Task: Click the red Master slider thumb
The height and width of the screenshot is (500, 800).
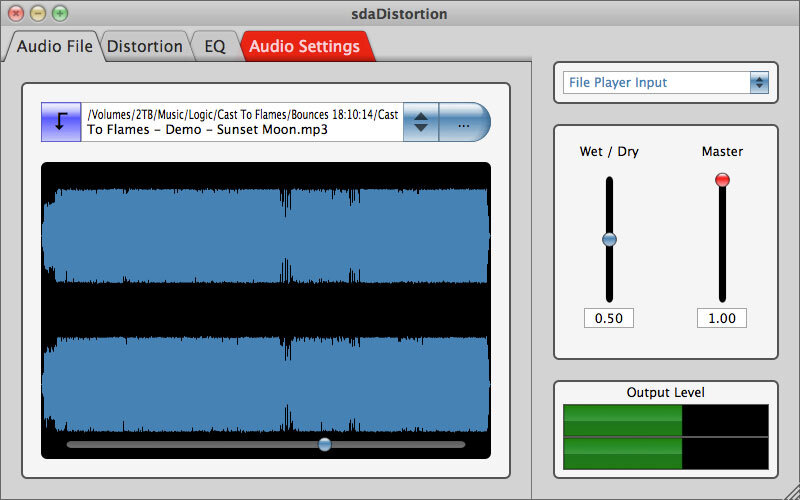Action: (x=722, y=180)
